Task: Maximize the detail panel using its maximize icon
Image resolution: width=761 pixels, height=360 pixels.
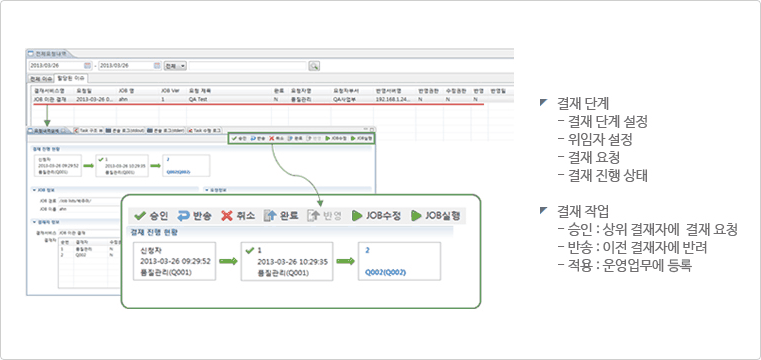Action: tap(372, 130)
